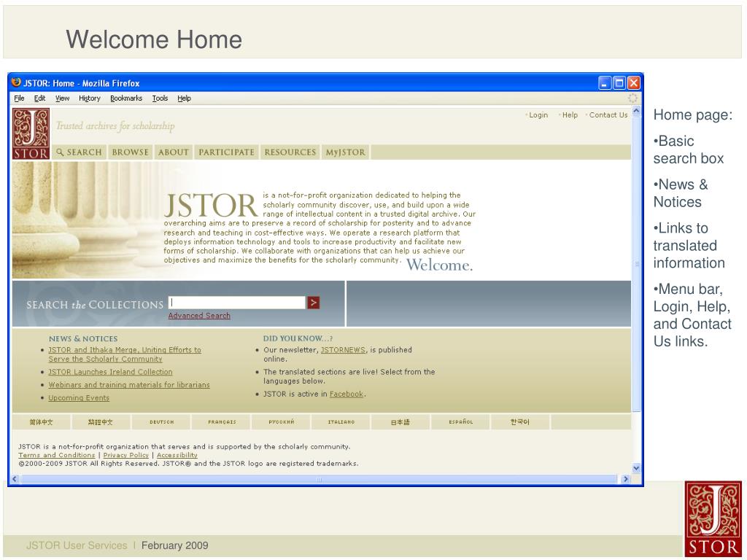The image size is (747, 560).
Task: Open the File menu
Action: pyautogui.click(x=19, y=98)
